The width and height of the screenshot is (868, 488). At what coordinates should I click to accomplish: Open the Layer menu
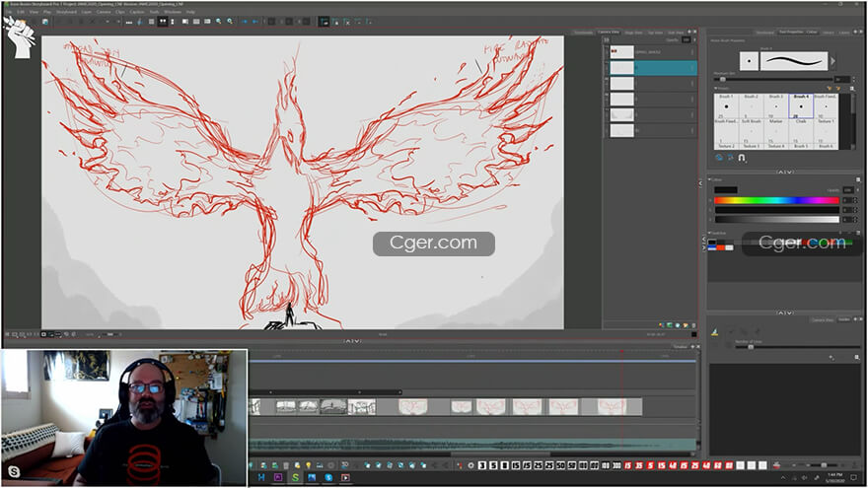pyautogui.click(x=87, y=12)
